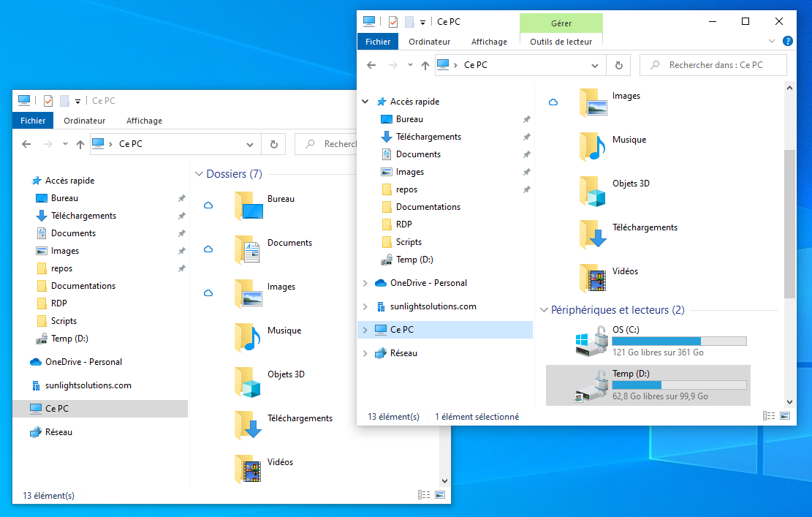812x517 pixels.
Task: Open the address bar history dropdown in the back window
Action: click(x=250, y=144)
